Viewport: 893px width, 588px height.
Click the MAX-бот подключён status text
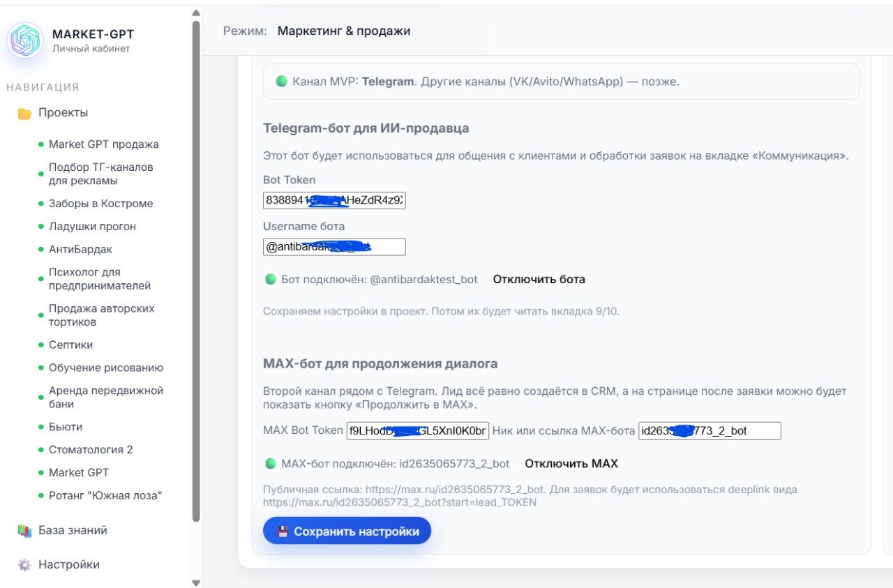396,463
